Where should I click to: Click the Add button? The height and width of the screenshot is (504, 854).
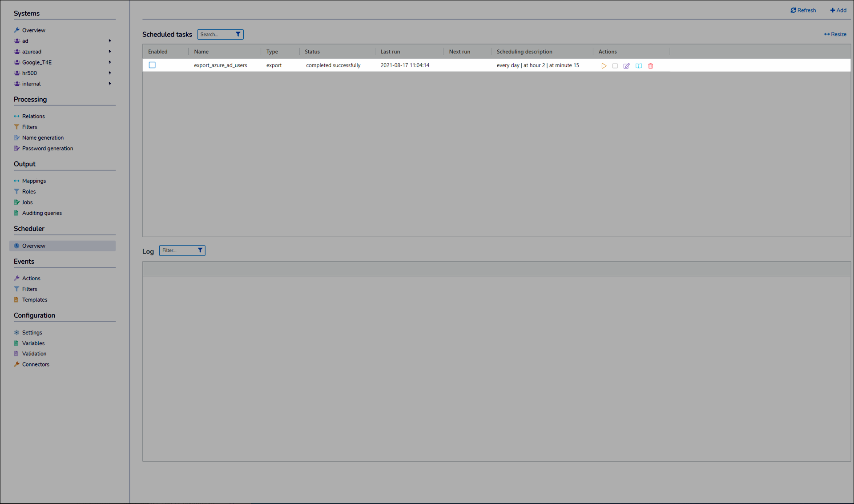point(838,10)
